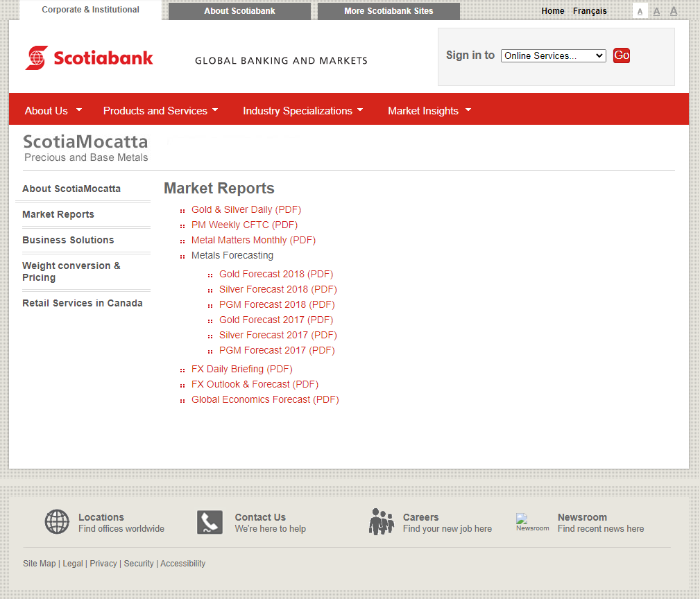Switch language to Français
The image size is (700, 599).
click(x=590, y=10)
